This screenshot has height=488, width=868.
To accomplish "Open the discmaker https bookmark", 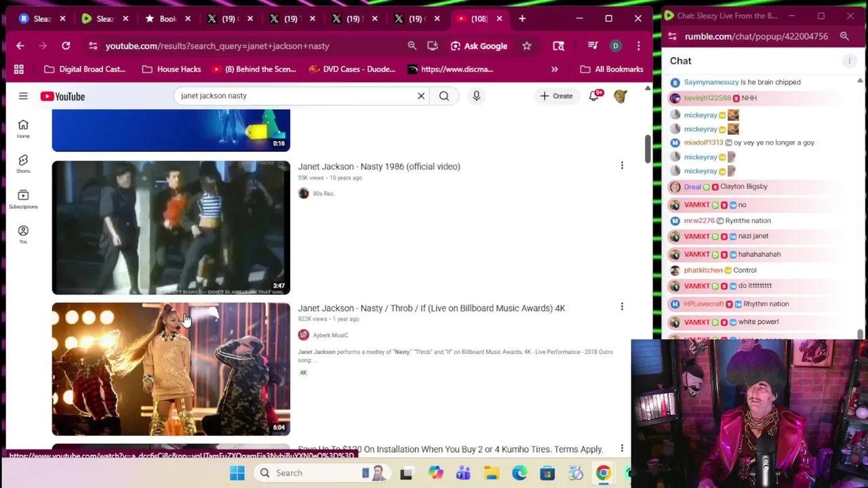I will point(450,69).
